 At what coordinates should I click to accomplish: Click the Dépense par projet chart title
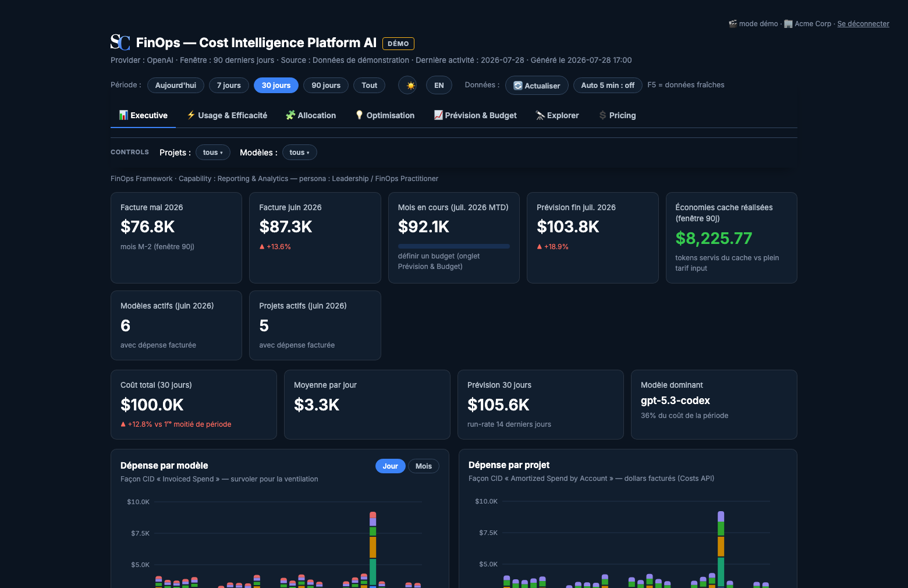pyautogui.click(x=509, y=465)
